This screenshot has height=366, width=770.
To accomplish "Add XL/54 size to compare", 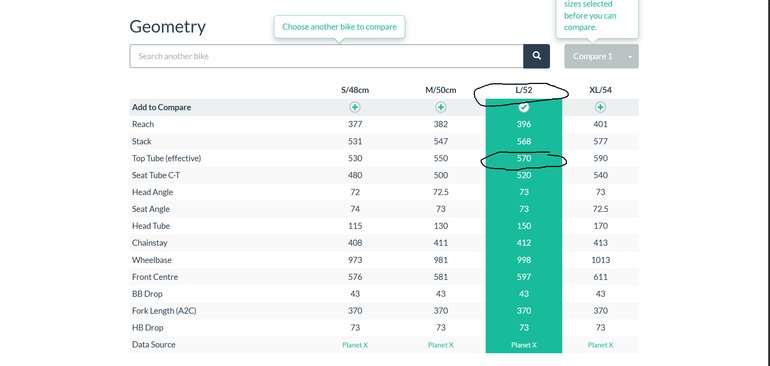I will pos(600,107).
